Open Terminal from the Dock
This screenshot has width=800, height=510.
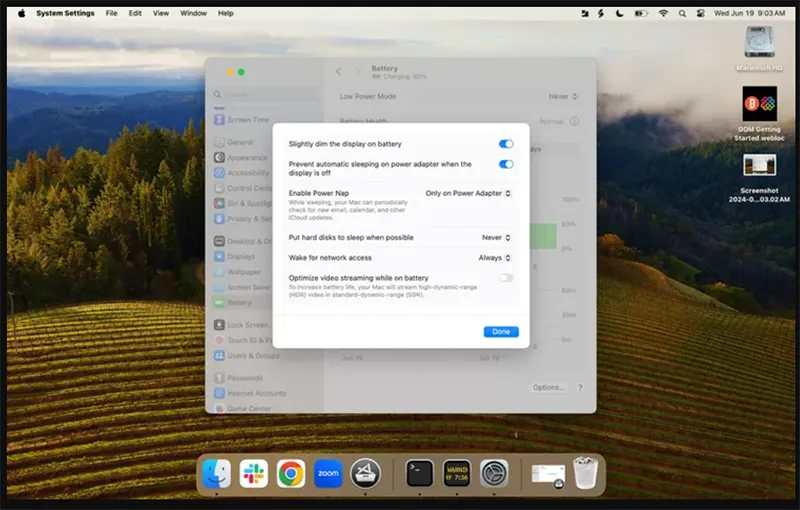point(419,473)
